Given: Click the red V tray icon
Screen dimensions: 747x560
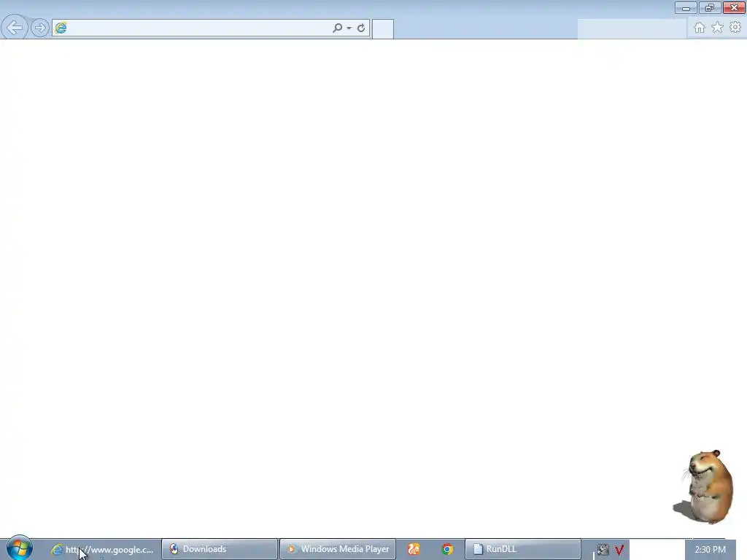Looking at the screenshot, I should click(x=619, y=550).
